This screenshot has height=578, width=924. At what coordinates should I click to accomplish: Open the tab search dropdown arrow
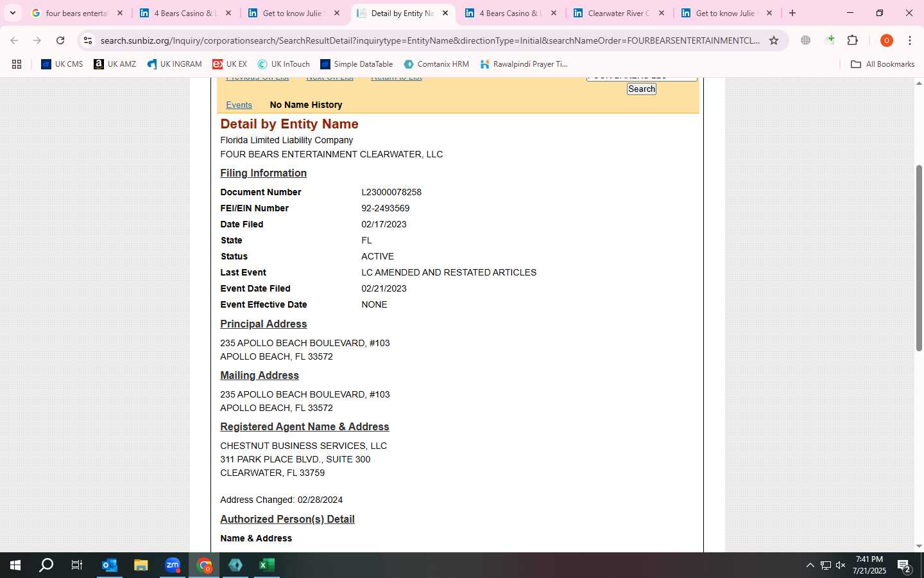(13, 13)
